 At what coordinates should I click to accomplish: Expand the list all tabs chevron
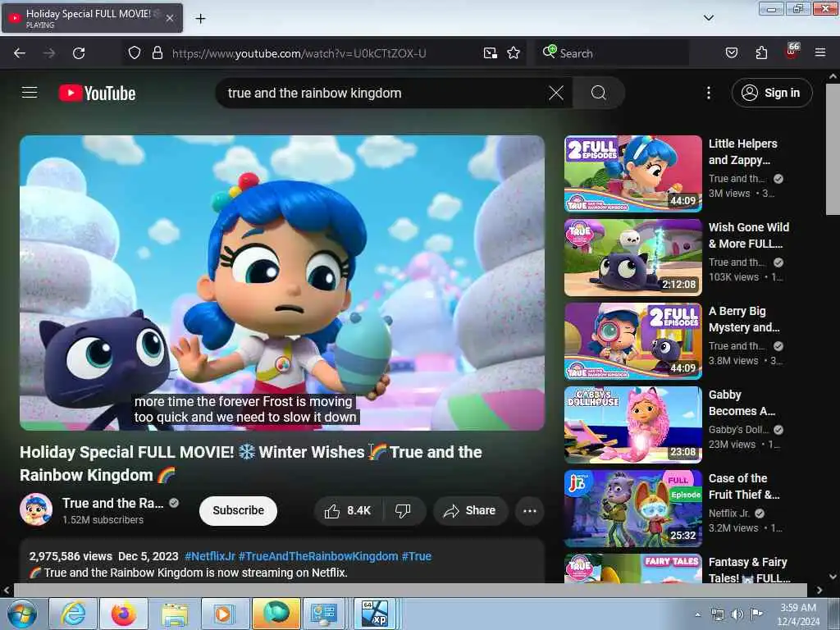coord(708,18)
